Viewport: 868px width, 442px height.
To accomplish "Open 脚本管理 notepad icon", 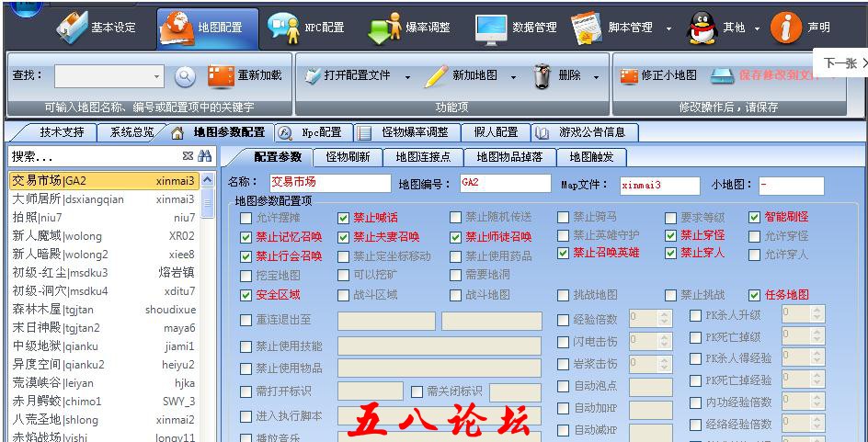I will 587,28.
